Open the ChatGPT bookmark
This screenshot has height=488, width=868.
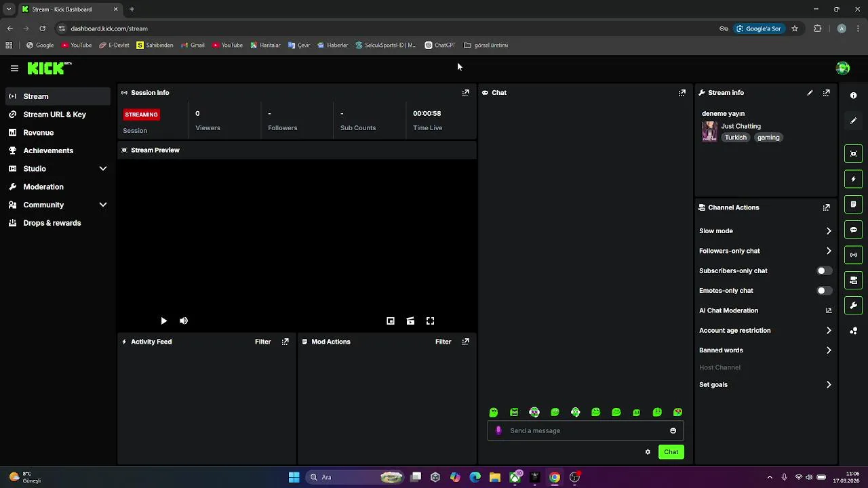[x=440, y=45]
